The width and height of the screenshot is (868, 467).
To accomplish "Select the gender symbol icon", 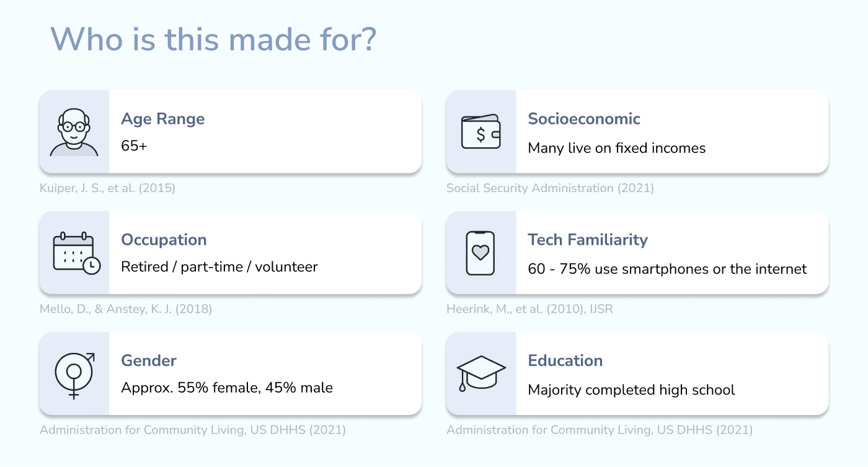I will 74,374.
